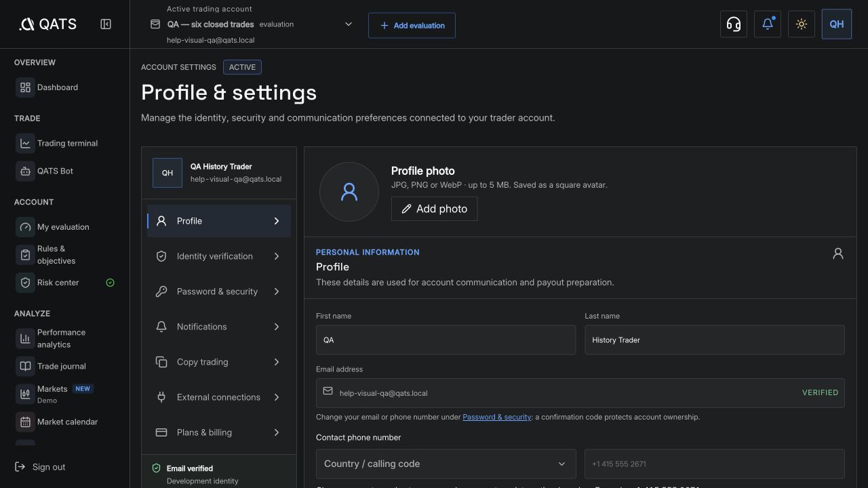868x488 pixels.
Task: Open Plans & billing settings section
Action: pos(219,432)
